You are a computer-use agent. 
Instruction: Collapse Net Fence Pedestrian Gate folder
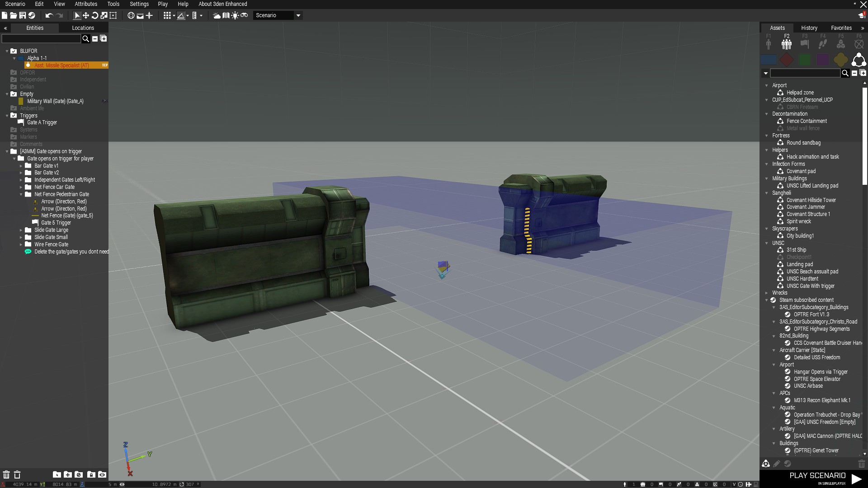21,194
